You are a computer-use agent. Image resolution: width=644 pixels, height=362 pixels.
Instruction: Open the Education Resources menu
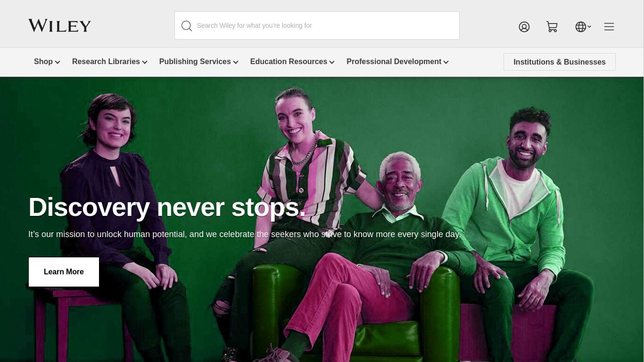pyautogui.click(x=292, y=62)
